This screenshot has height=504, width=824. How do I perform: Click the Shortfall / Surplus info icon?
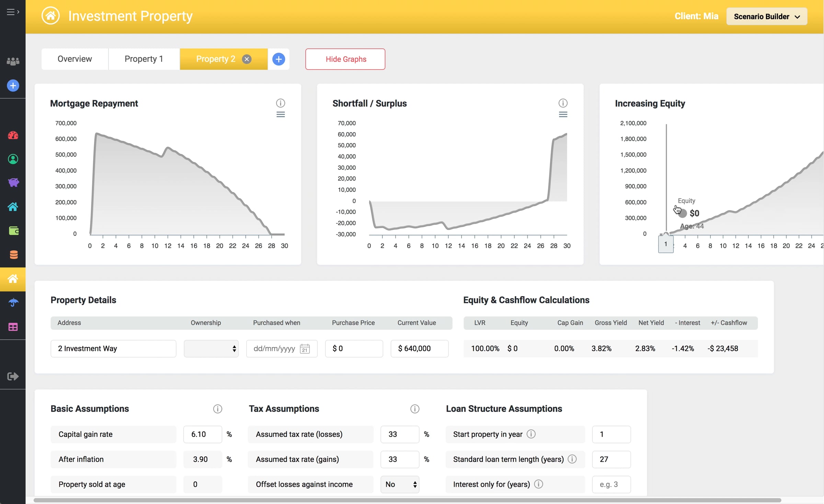[x=563, y=103]
